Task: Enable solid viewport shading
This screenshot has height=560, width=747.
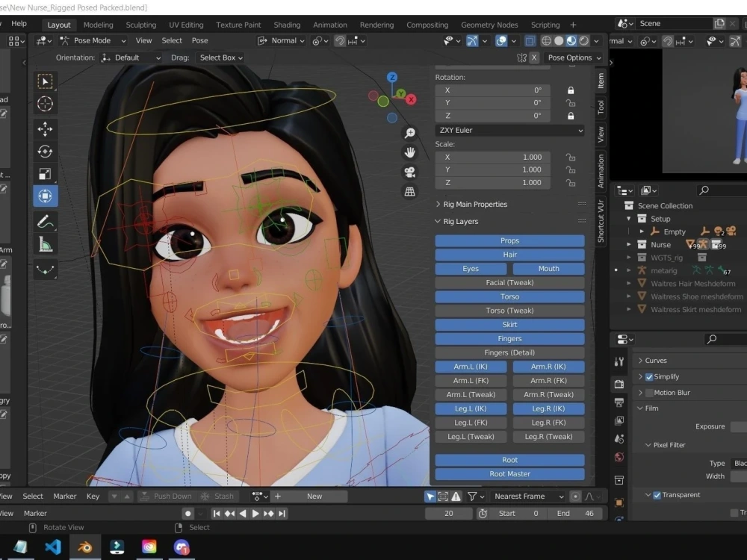Action: click(x=559, y=41)
